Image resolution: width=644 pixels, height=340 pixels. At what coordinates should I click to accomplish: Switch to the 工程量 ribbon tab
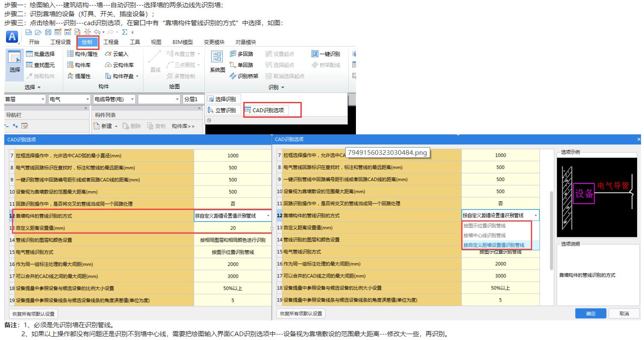pyautogui.click(x=111, y=42)
